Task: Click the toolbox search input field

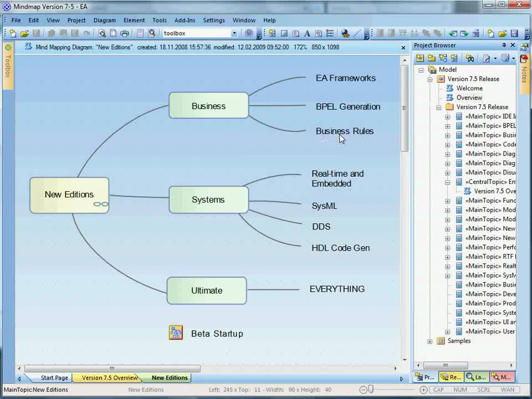Action: pyautogui.click(x=196, y=33)
